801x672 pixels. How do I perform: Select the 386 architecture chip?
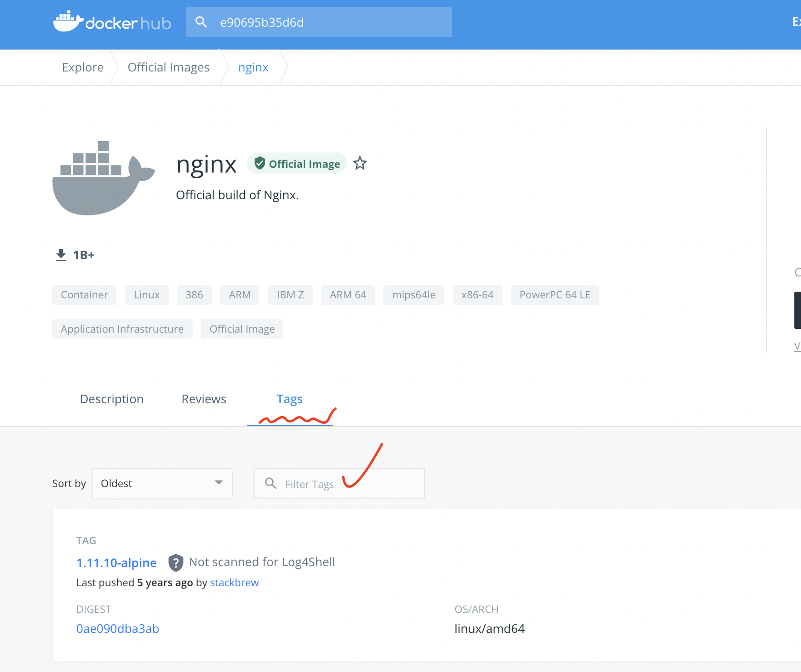(x=195, y=295)
